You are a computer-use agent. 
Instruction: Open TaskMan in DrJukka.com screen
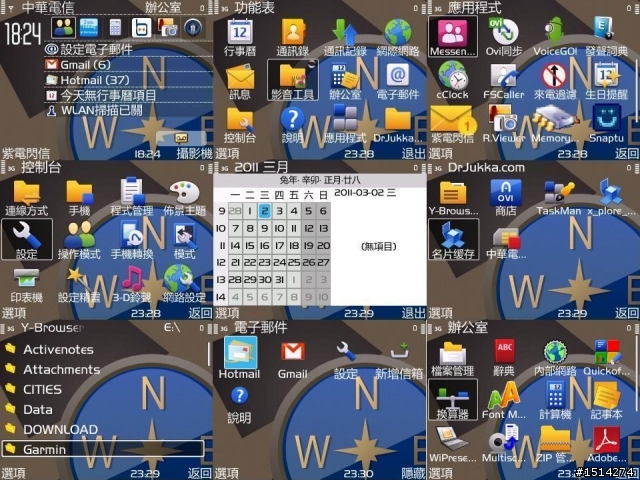coord(558,193)
